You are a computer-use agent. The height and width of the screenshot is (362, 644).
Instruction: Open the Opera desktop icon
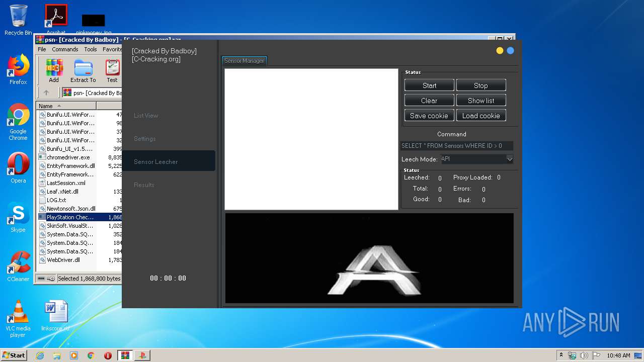18,168
